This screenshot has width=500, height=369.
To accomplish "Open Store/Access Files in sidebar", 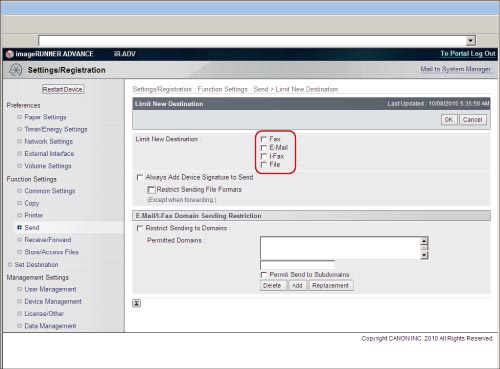I will (x=52, y=252).
